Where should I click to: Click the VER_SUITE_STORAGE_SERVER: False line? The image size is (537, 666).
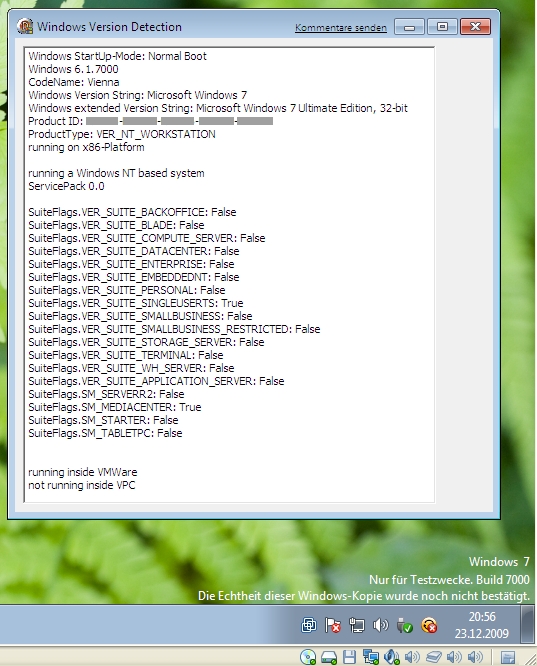[x=146, y=342]
